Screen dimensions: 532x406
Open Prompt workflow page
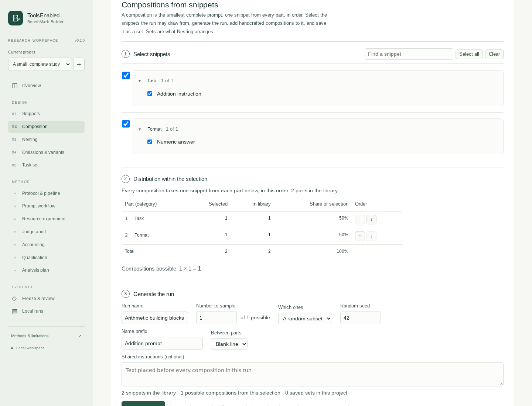click(46, 206)
